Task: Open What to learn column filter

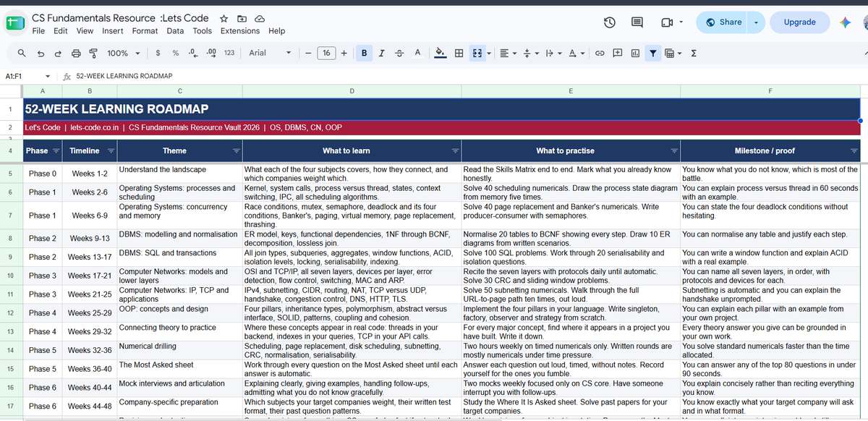Action: pyautogui.click(x=455, y=151)
